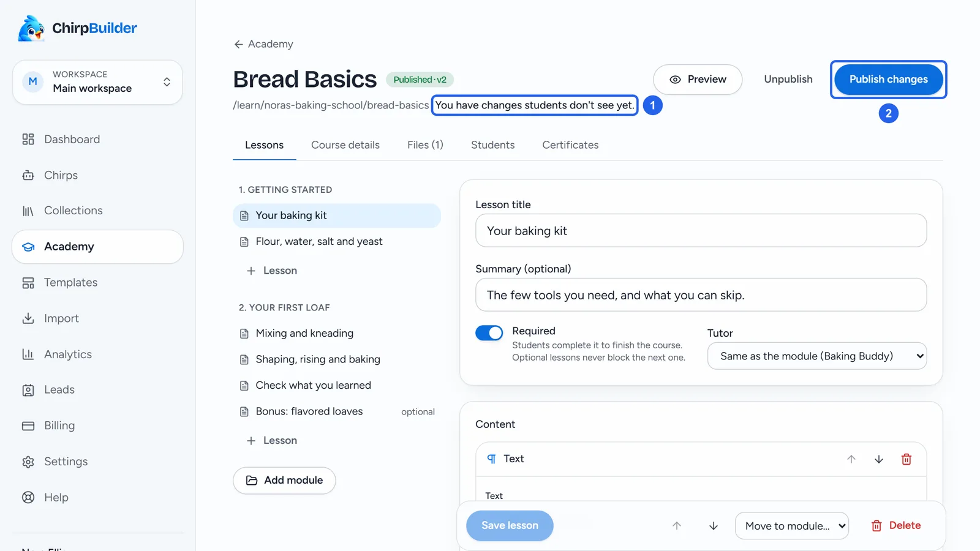
Task: Move the Text content block up
Action: coord(851,459)
